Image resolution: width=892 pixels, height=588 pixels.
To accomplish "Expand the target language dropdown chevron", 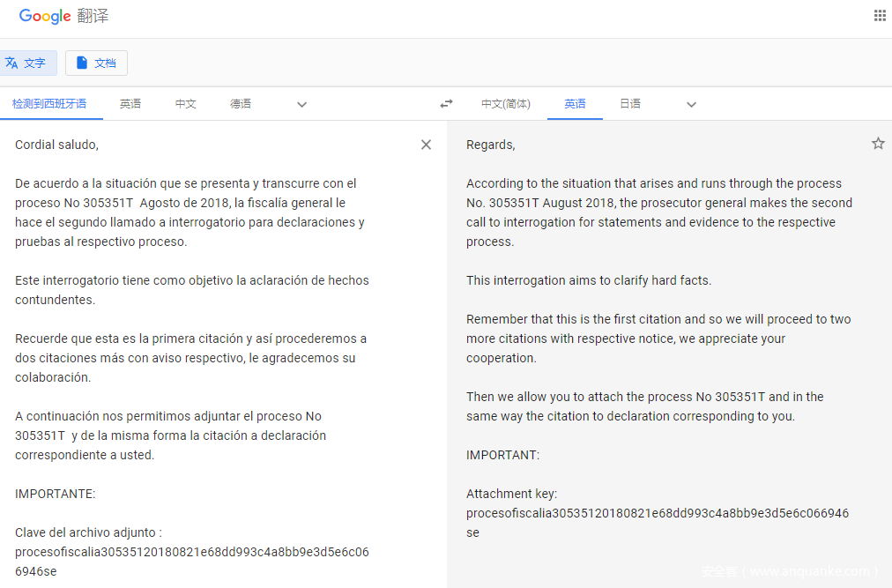I will click(x=691, y=104).
